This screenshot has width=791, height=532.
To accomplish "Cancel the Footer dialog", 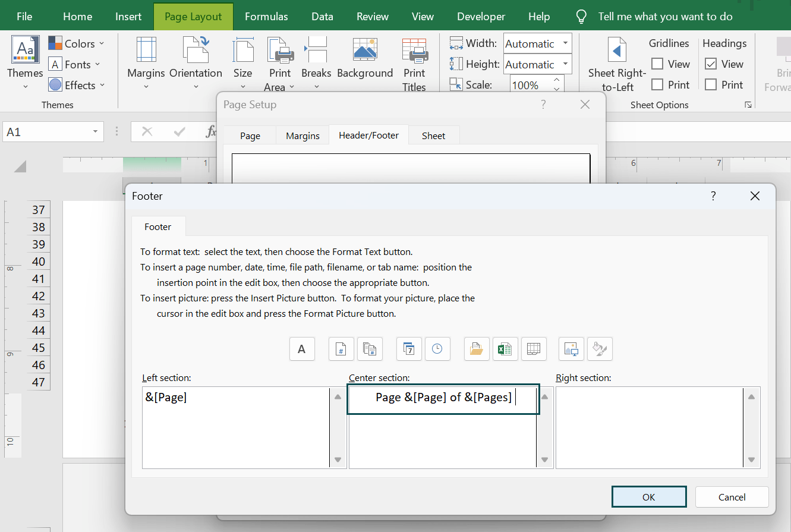I will [732, 497].
